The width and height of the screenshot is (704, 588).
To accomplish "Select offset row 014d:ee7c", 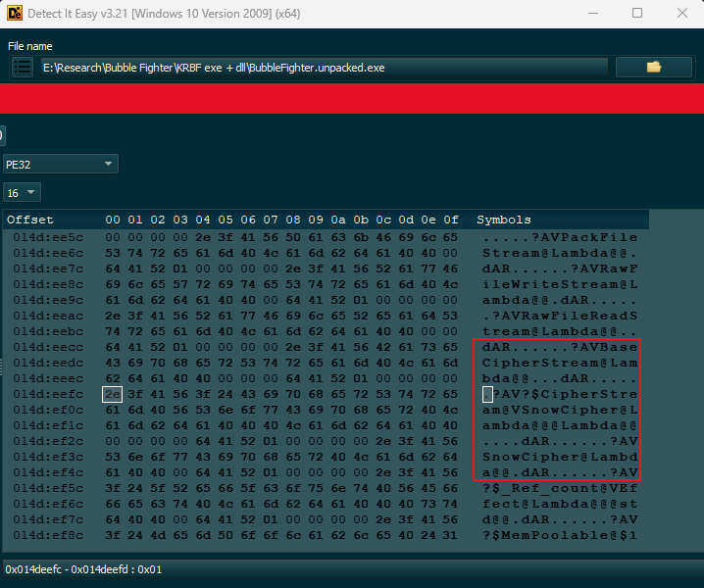I will coord(48,269).
